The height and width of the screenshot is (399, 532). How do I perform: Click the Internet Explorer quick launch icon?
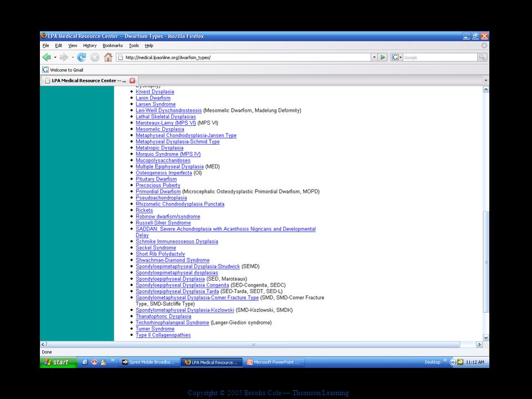(85, 362)
